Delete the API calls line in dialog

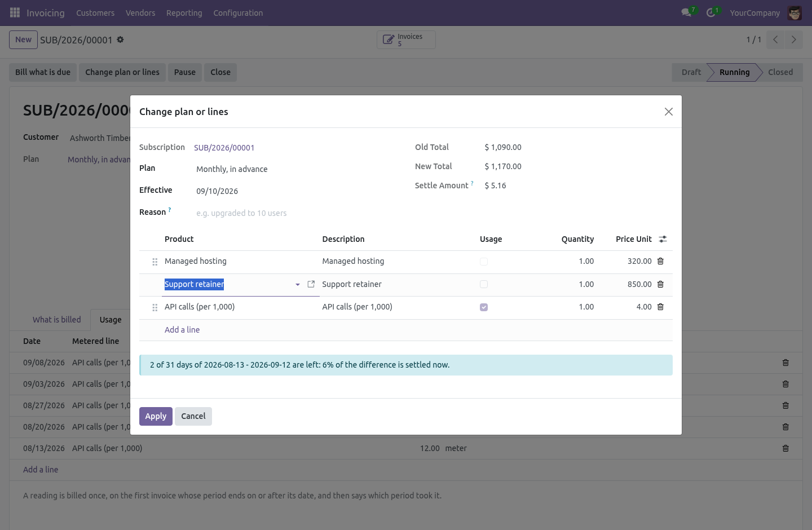coord(661,307)
